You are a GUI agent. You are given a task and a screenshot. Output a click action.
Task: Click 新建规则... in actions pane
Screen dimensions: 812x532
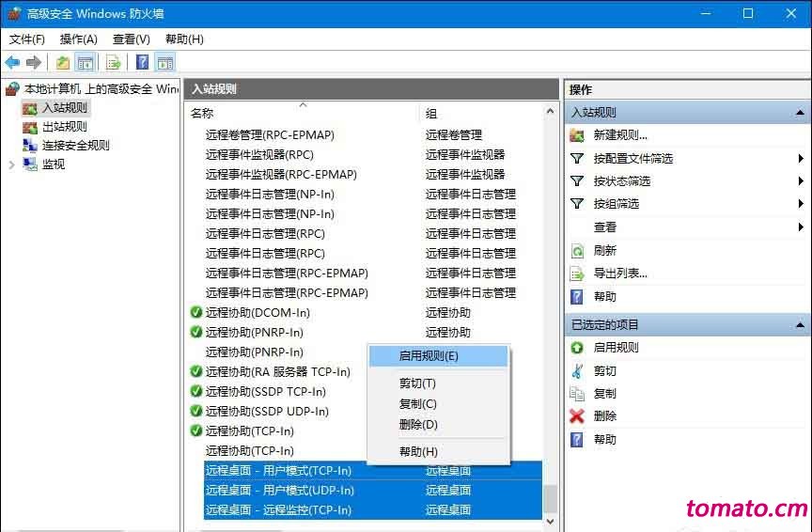(x=620, y=135)
